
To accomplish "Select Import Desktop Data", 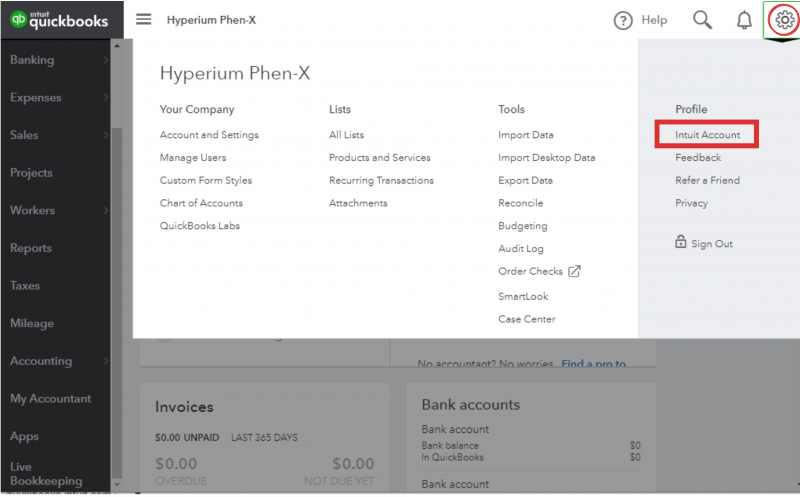I will [x=546, y=158].
